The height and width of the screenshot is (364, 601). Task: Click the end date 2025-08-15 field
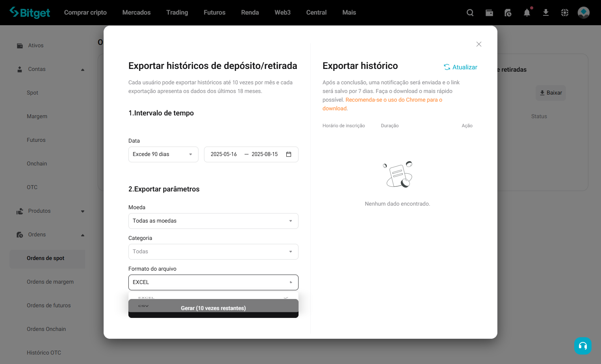(x=265, y=154)
